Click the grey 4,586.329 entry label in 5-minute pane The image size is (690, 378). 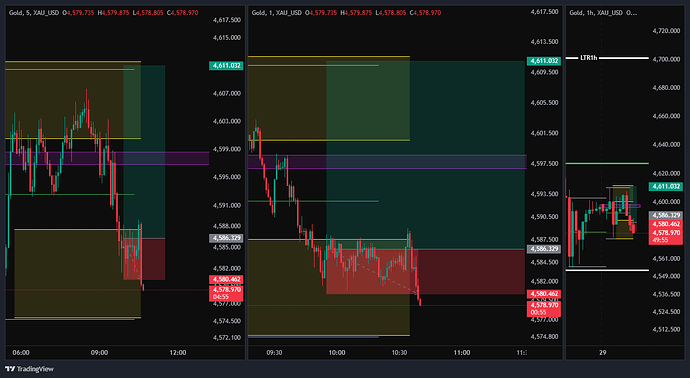pyautogui.click(x=226, y=238)
